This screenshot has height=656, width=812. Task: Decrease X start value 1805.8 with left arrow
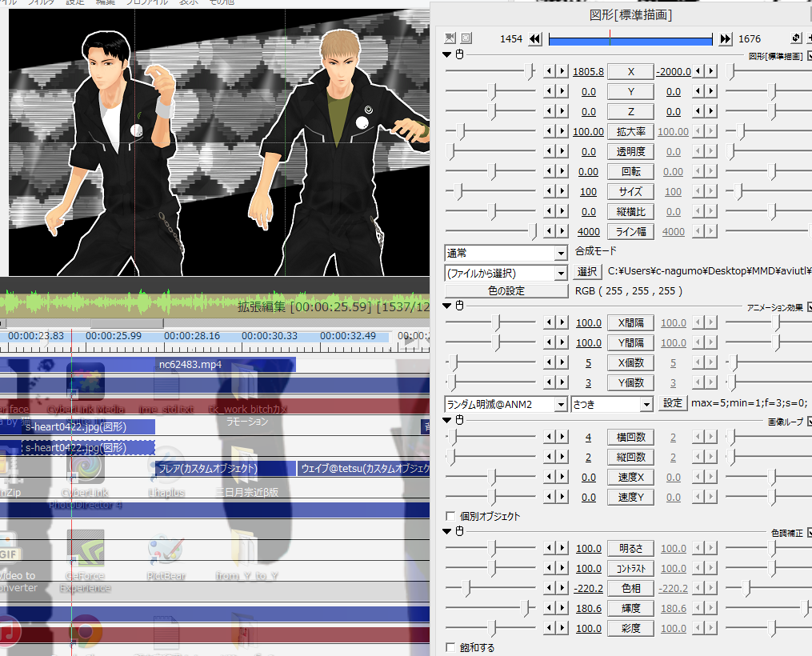coord(550,71)
